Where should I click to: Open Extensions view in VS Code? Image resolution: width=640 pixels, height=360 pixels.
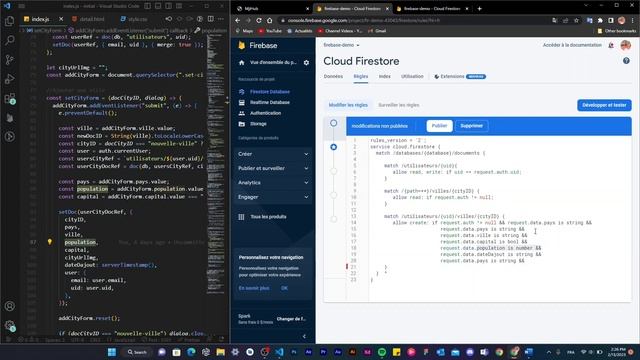9,98
